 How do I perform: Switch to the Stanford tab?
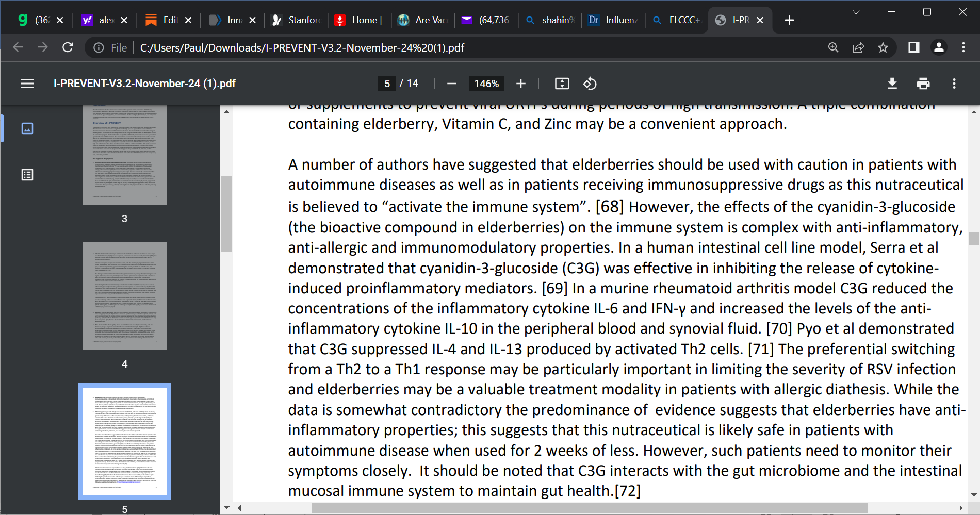297,20
